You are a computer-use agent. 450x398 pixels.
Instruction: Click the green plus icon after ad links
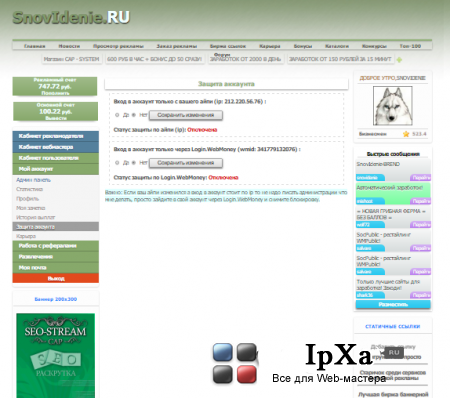(399, 60)
